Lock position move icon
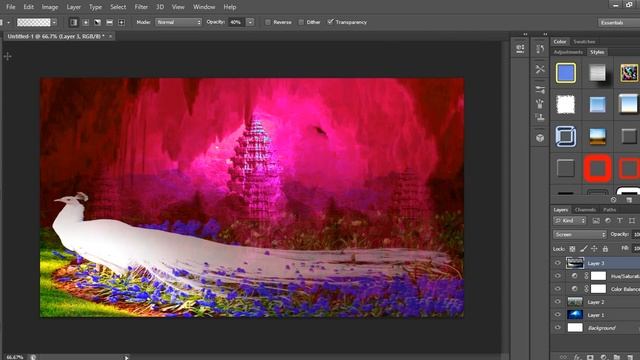The image size is (640, 360). pos(594,249)
